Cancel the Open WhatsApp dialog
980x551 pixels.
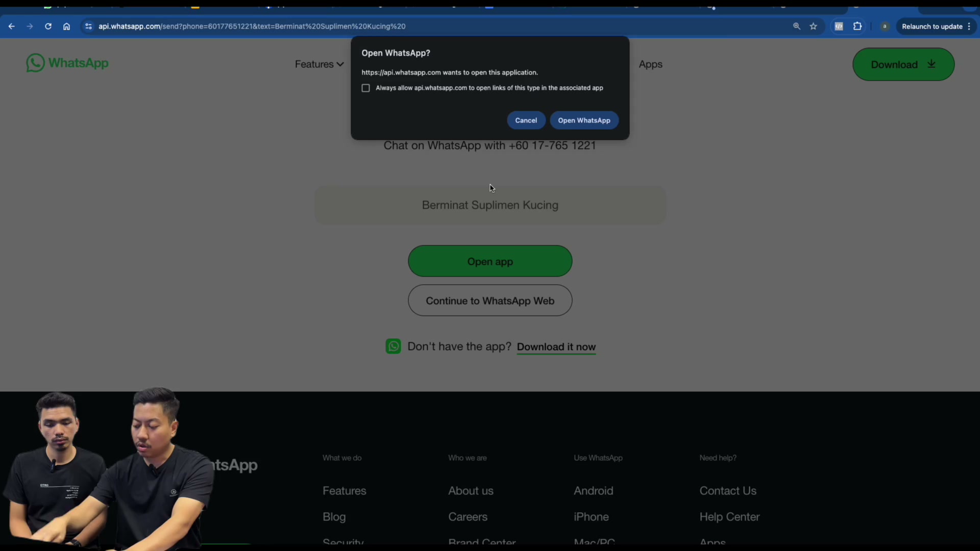point(526,120)
